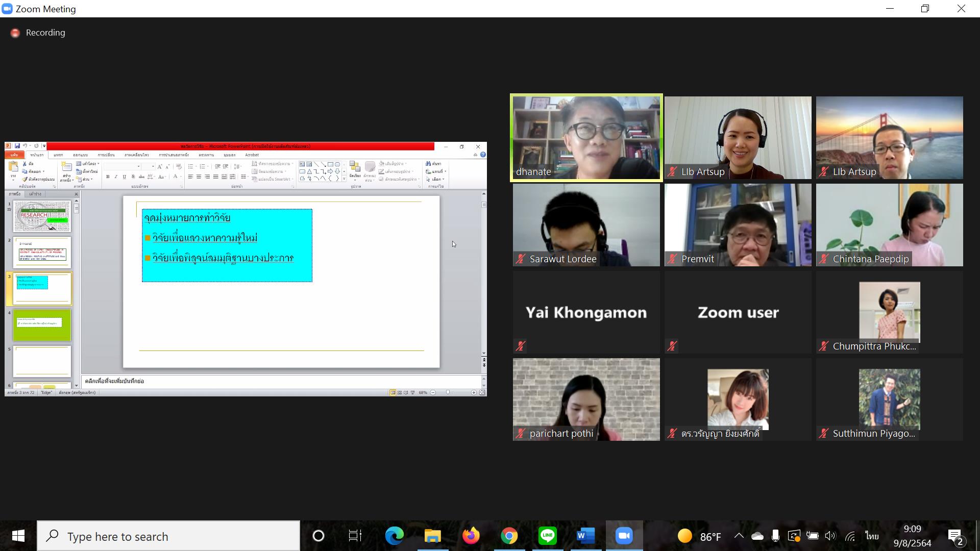
Task: Click the zoom in plus button
Action: click(x=474, y=392)
